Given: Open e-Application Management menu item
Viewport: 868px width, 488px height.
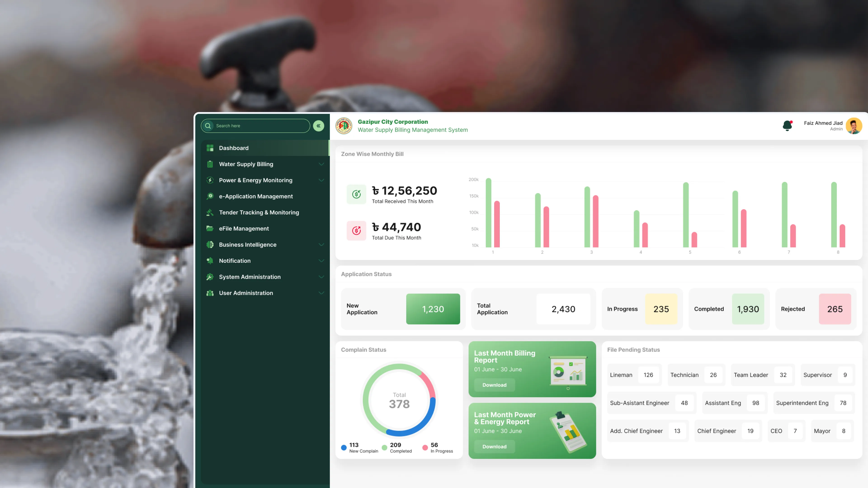Looking at the screenshot, I should click(x=256, y=196).
